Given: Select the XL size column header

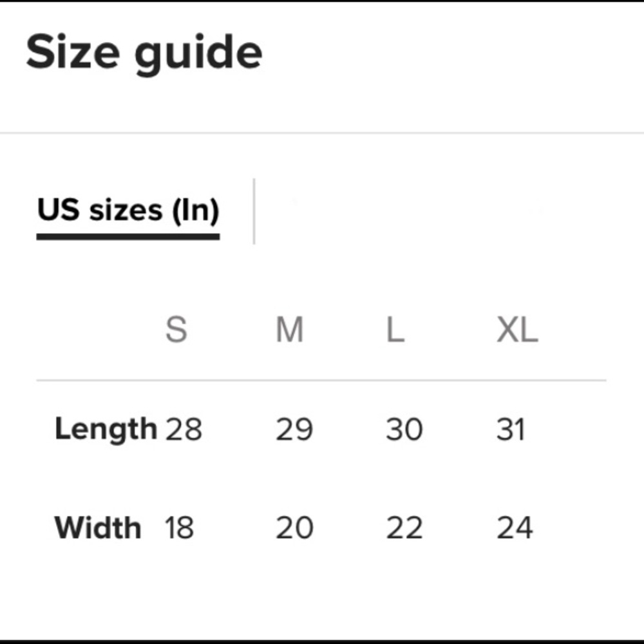Looking at the screenshot, I should (x=516, y=331).
